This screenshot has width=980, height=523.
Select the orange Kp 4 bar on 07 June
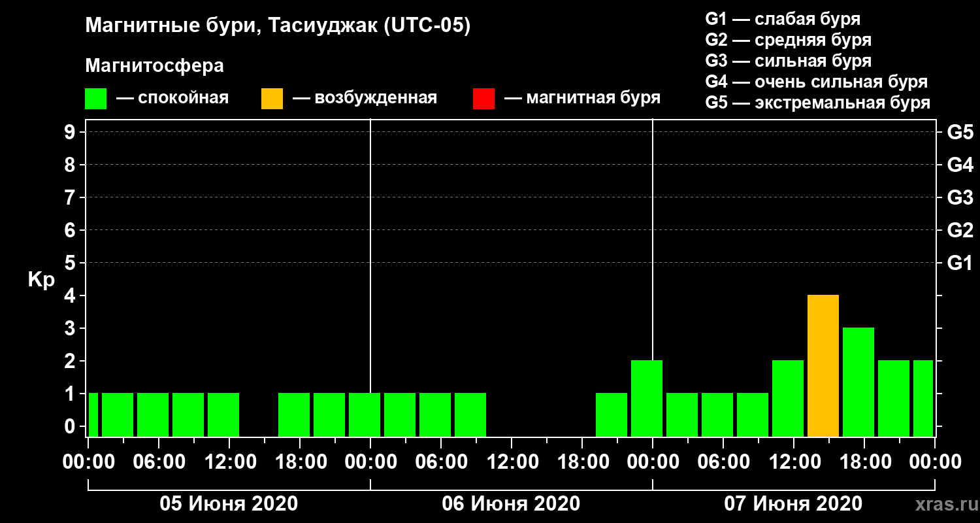pyautogui.click(x=823, y=366)
